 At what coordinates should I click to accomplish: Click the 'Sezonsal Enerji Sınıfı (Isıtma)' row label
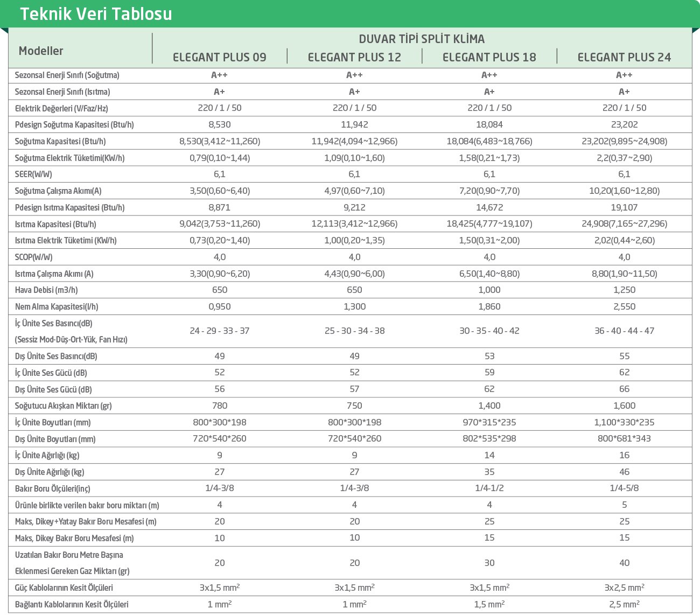[62, 92]
